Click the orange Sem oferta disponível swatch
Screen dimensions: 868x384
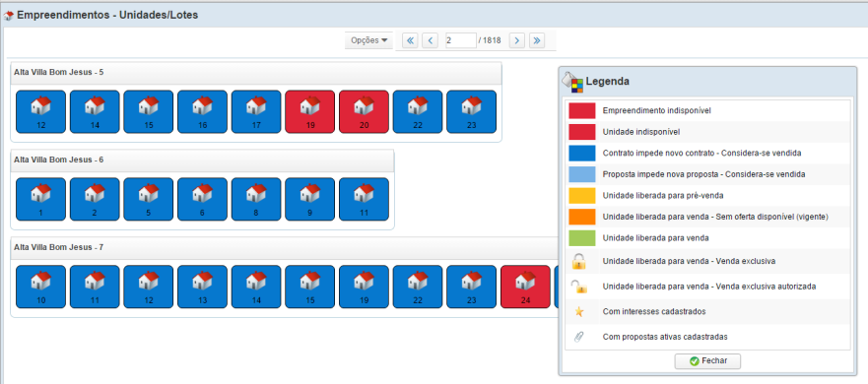(x=582, y=217)
